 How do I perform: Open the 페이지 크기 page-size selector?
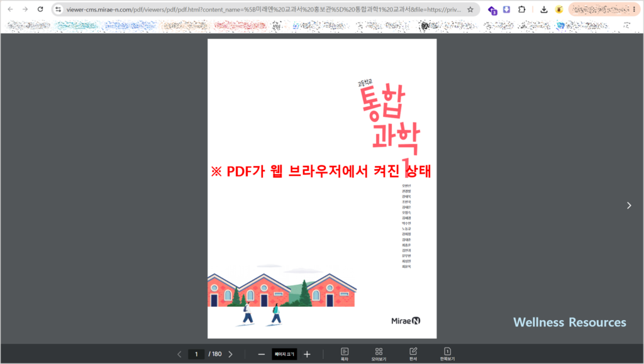284,354
